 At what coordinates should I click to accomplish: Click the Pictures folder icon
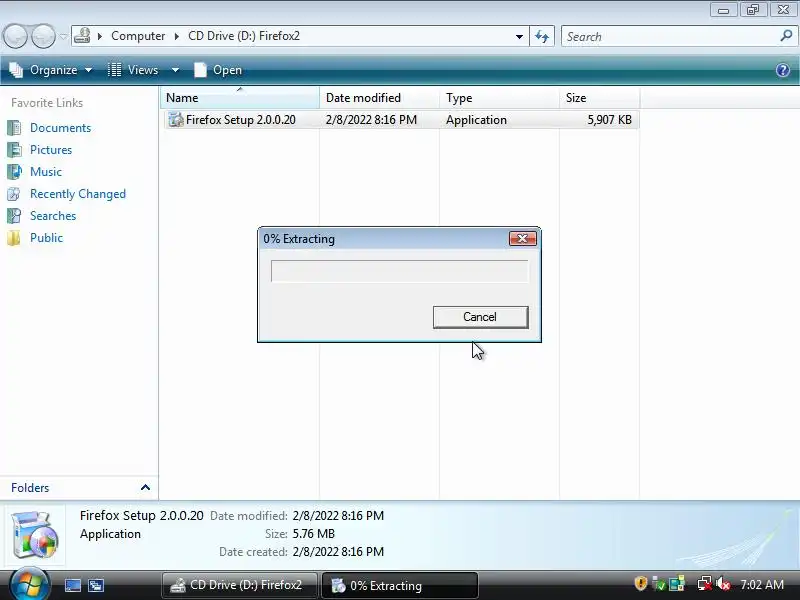(14, 149)
